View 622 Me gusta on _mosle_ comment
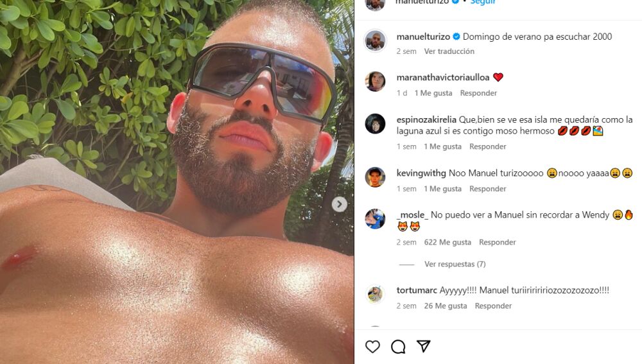Screen dimensions: 642x364 click(447, 242)
